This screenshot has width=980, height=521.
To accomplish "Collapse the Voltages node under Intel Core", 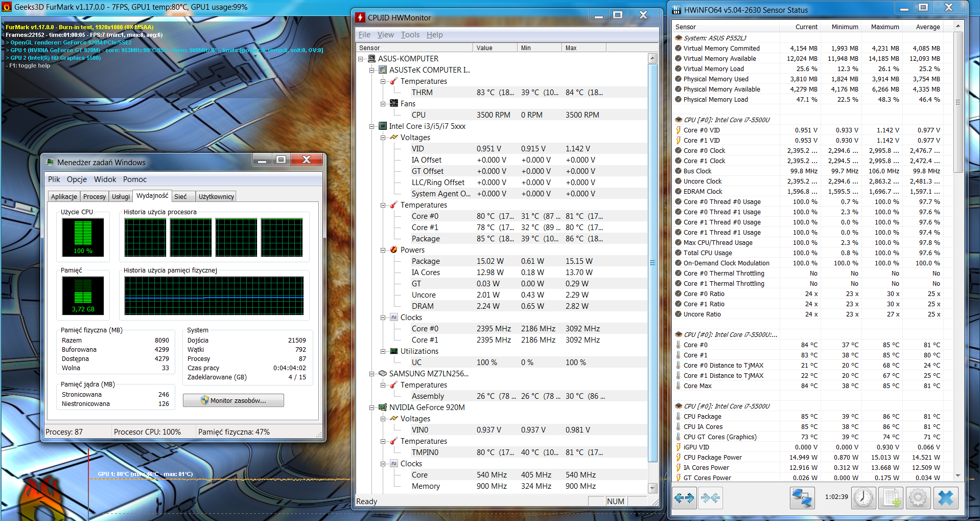I will 383,138.
